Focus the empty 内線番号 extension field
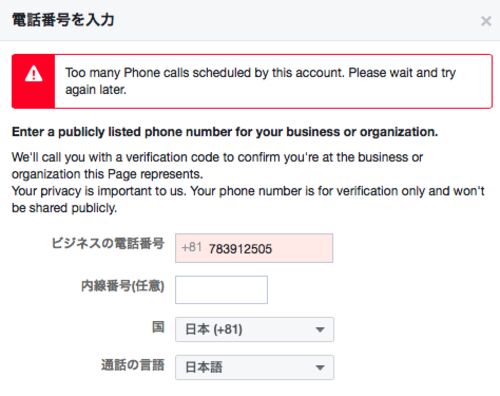This screenshot has height=396, width=500. click(221, 290)
